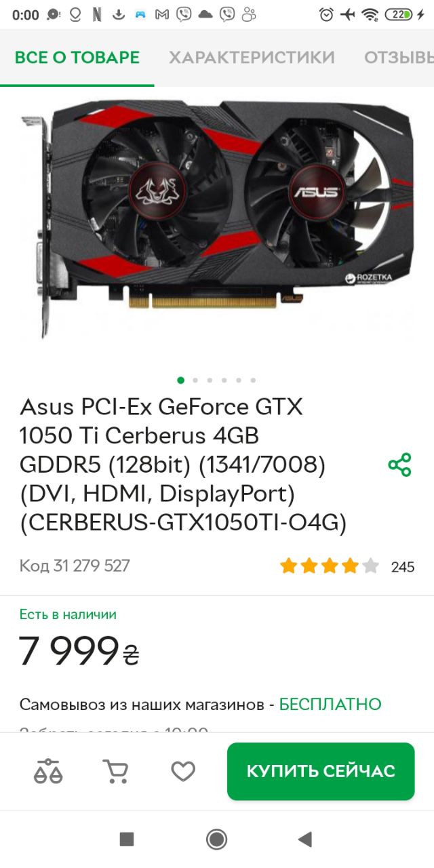Switch to ХАРАКТЕРИСТИКИ tab
This screenshot has width=434, height=868.
coord(252,58)
